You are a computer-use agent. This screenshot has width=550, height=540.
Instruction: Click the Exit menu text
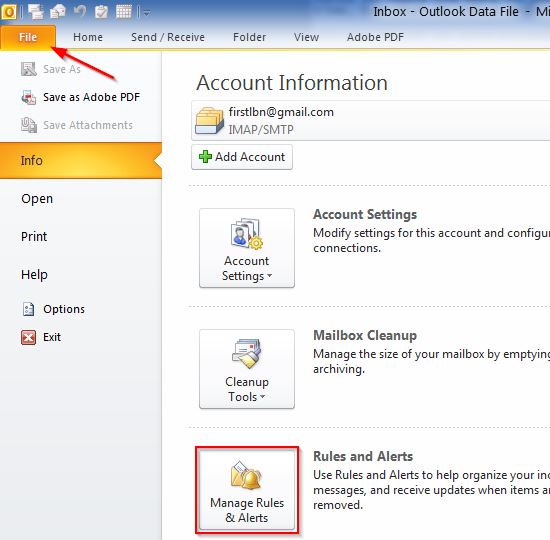click(x=52, y=337)
